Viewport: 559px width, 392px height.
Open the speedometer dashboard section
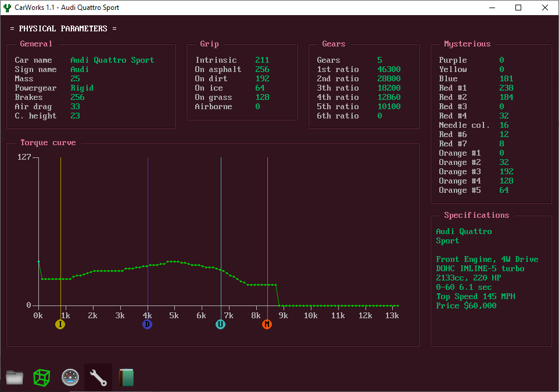tap(70, 377)
